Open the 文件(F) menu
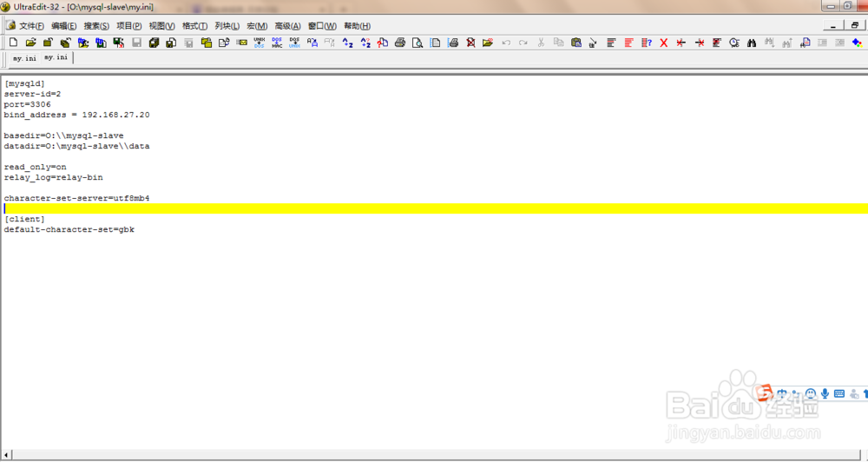This screenshot has width=868, height=462. (31, 26)
